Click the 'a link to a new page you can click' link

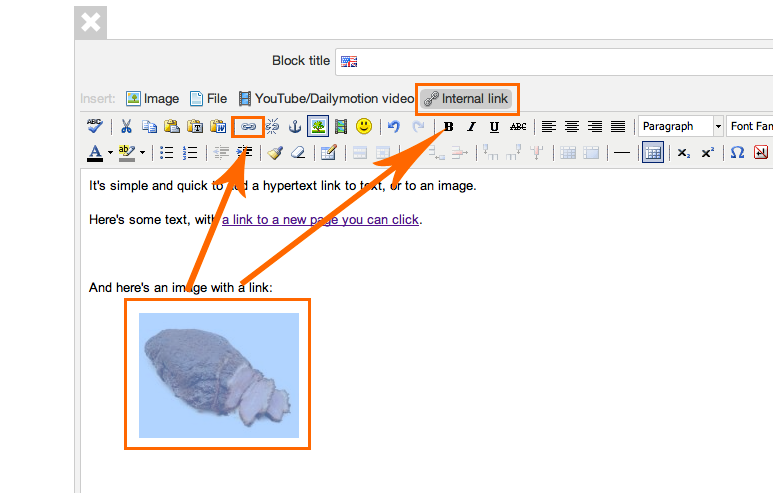pyautogui.click(x=320, y=220)
